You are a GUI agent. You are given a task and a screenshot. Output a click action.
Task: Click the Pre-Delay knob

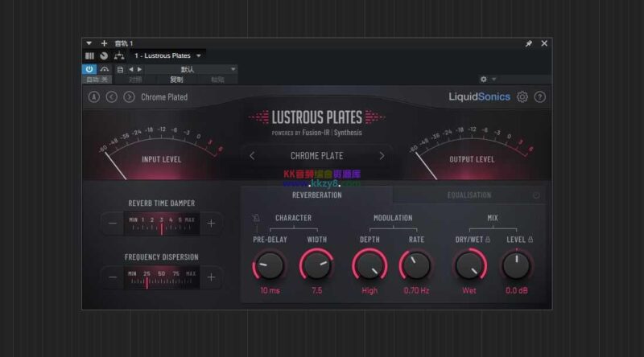(270, 265)
